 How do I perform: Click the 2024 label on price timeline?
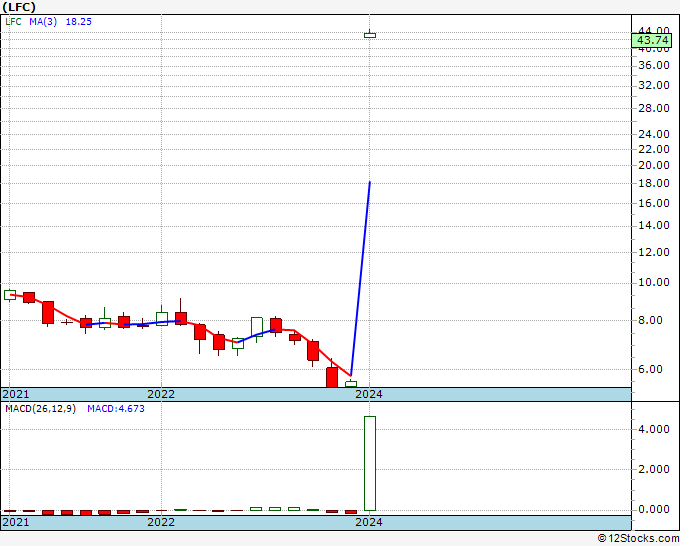pyautogui.click(x=369, y=394)
